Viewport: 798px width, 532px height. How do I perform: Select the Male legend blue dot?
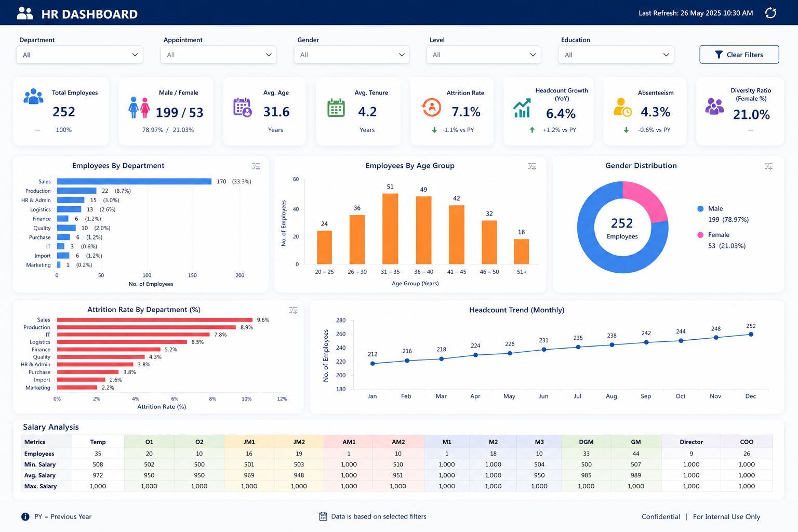[700, 208]
